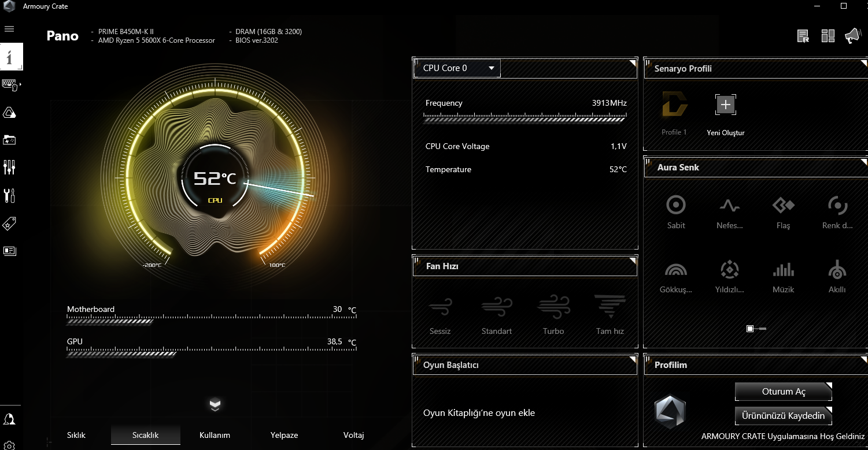Expand the CPU Core panel corner arrow
This screenshot has height=450, width=868.
coord(633,62)
